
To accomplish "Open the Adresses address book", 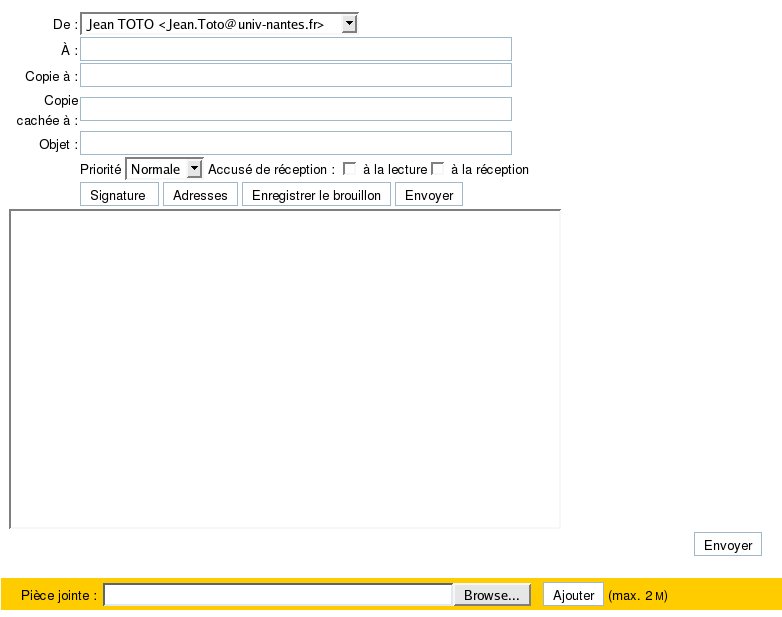I will 200,195.
